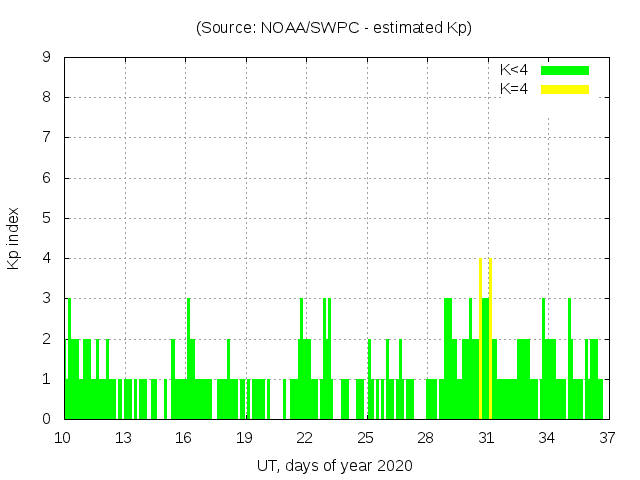Screen dimensions: 640x480
Task: Click the x-axis tick label 22
Action: click(x=305, y=437)
